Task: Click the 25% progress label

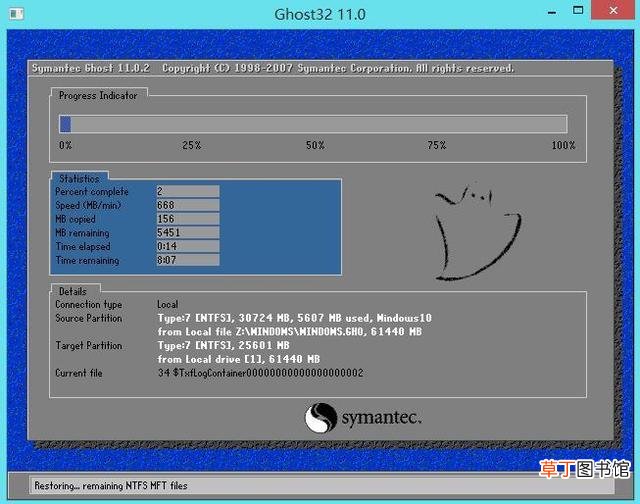Action: [191, 145]
